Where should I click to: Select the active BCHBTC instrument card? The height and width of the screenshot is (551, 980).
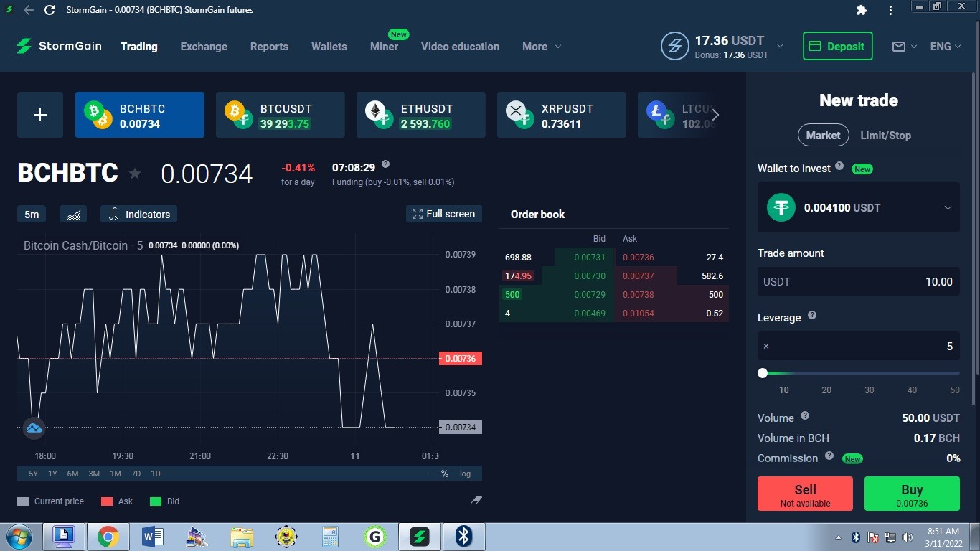point(140,115)
